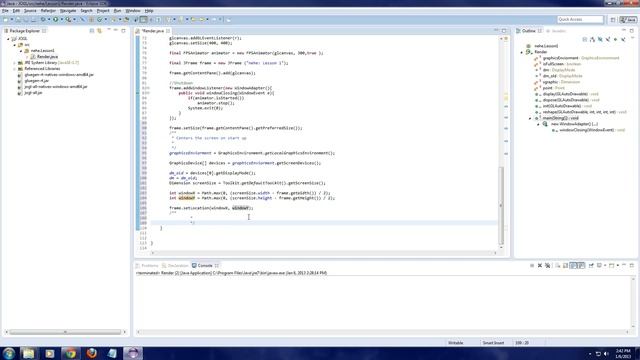
Task: Open the Edit menu
Action: coord(16,11)
